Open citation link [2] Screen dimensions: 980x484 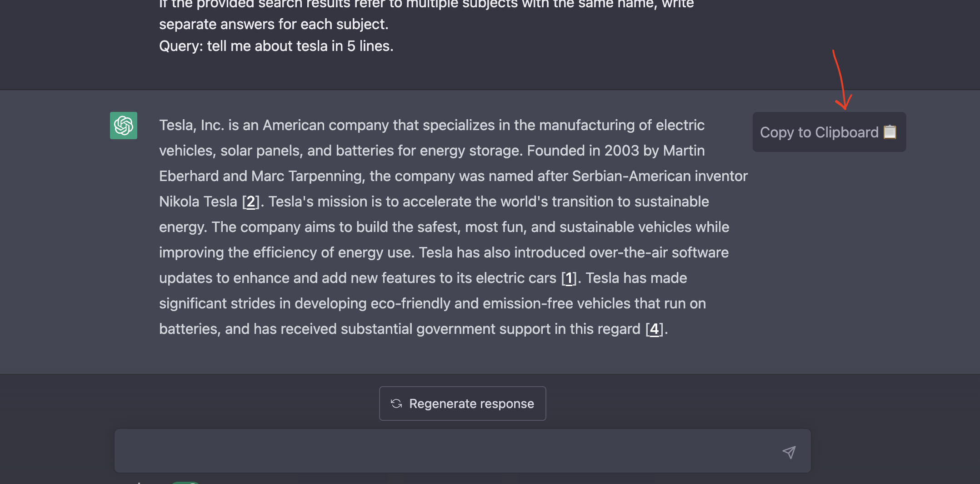coord(250,202)
